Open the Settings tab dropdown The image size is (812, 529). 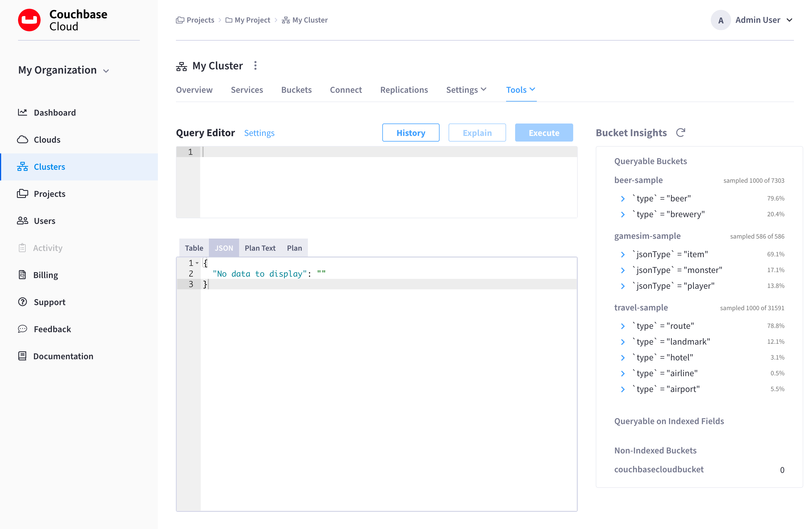[466, 90]
